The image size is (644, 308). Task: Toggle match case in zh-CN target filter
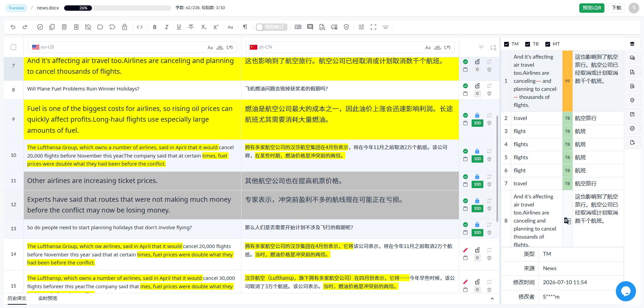[x=428, y=48]
